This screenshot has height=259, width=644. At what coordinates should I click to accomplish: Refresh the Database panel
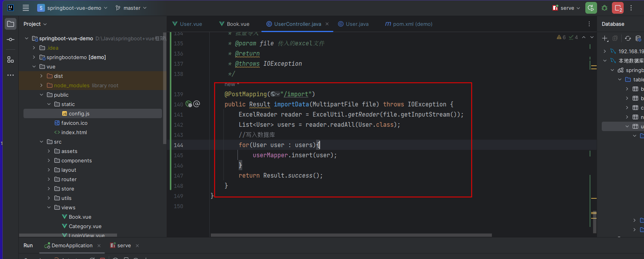(x=628, y=38)
